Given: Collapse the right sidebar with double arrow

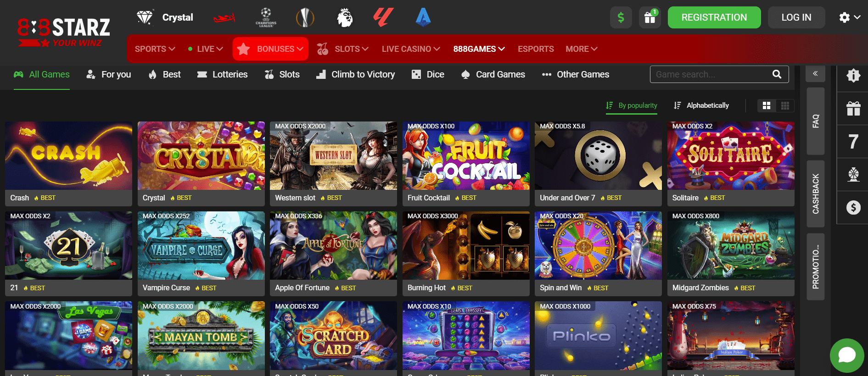Looking at the screenshot, I should coord(815,73).
